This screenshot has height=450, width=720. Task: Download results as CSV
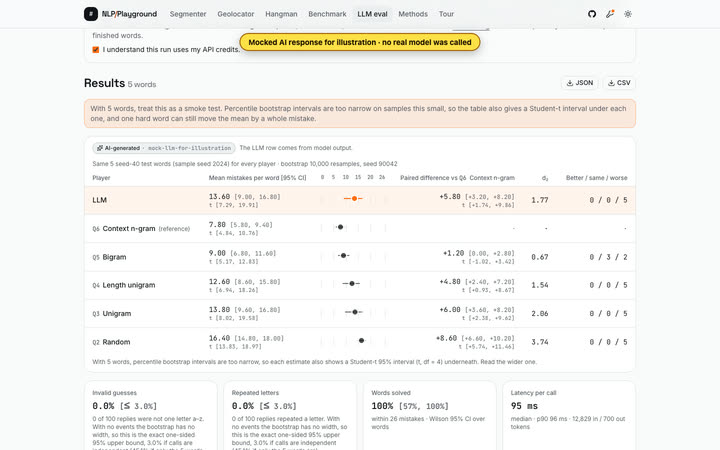point(619,83)
